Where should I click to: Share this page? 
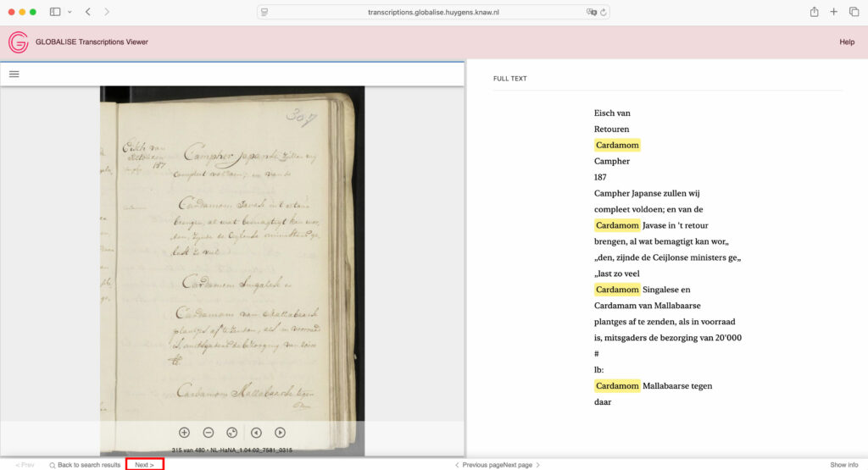[814, 12]
